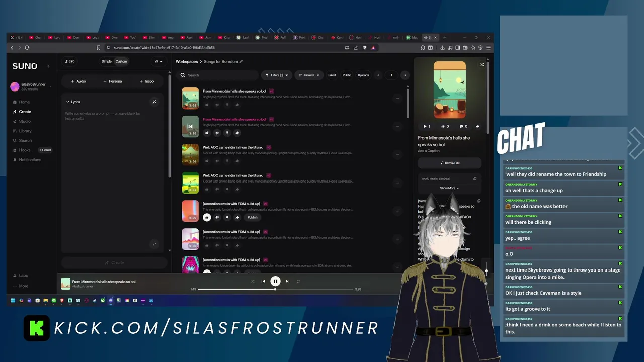The height and width of the screenshot is (362, 644).
Task: Click the pencil icon beside Songs for Boredom
Action: coord(241,62)
